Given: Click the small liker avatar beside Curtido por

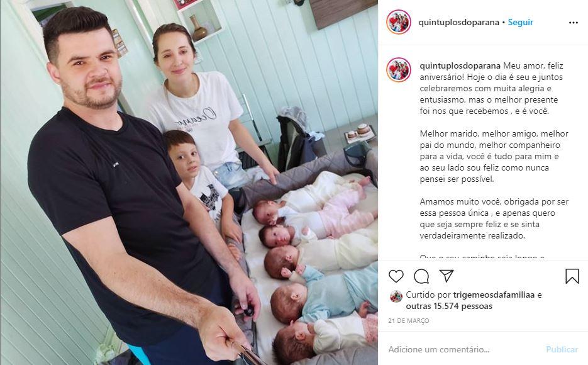Looking at the screenshot, I should (x=396, y=296).
